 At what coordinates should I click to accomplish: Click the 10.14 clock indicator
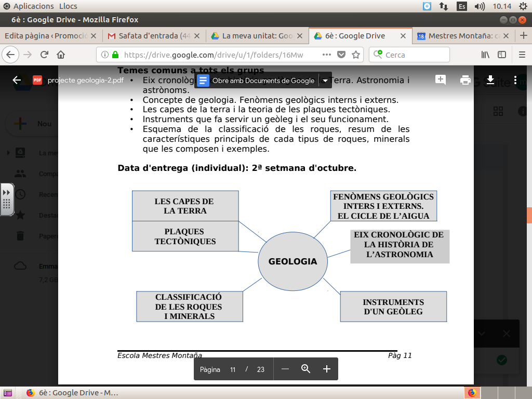(x=502, y=6)
